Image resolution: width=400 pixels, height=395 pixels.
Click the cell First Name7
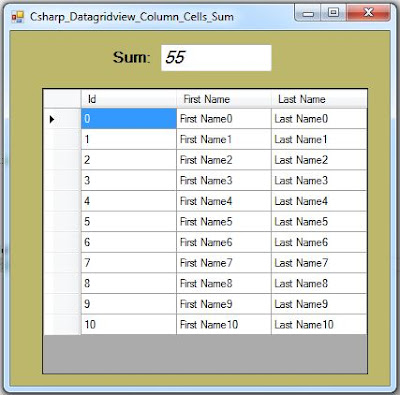coord(224,263)
